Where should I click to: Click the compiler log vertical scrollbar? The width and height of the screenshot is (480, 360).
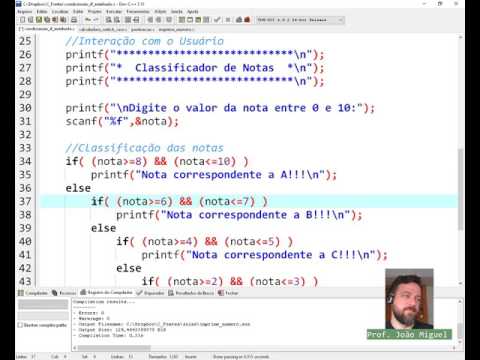pos(460,330)
